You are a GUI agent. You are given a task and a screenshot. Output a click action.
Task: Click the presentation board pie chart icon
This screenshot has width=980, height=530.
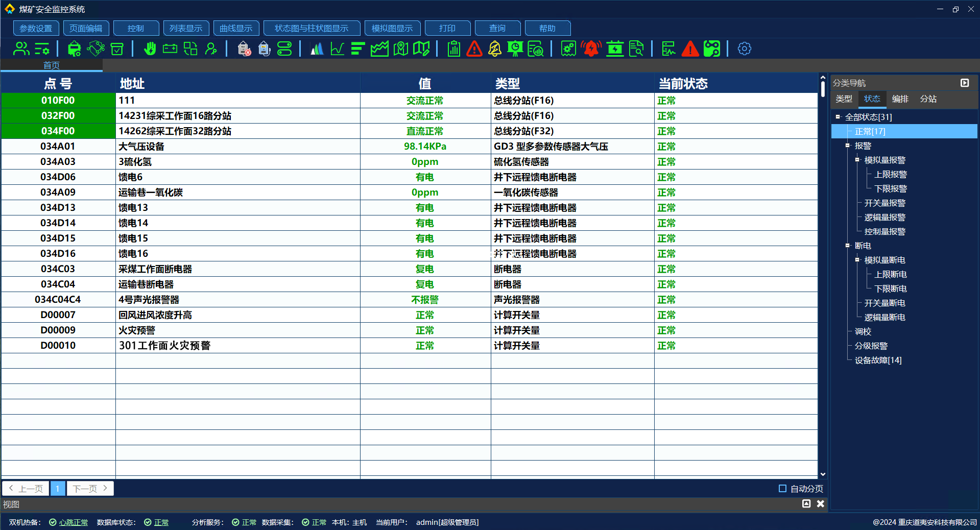click(x=515, y=49)
